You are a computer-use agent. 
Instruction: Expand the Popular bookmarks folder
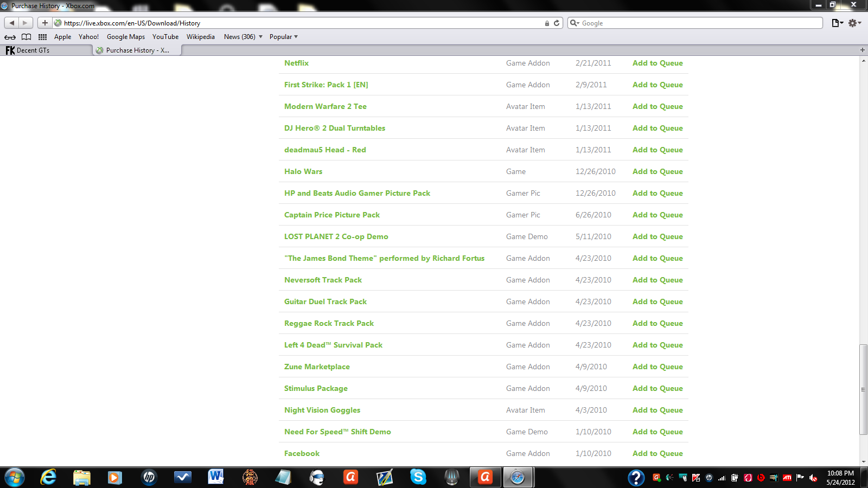point(284,37)
